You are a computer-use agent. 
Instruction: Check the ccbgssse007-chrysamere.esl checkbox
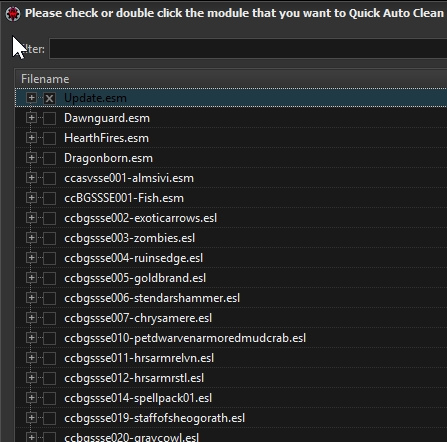(x=49, y=318)
